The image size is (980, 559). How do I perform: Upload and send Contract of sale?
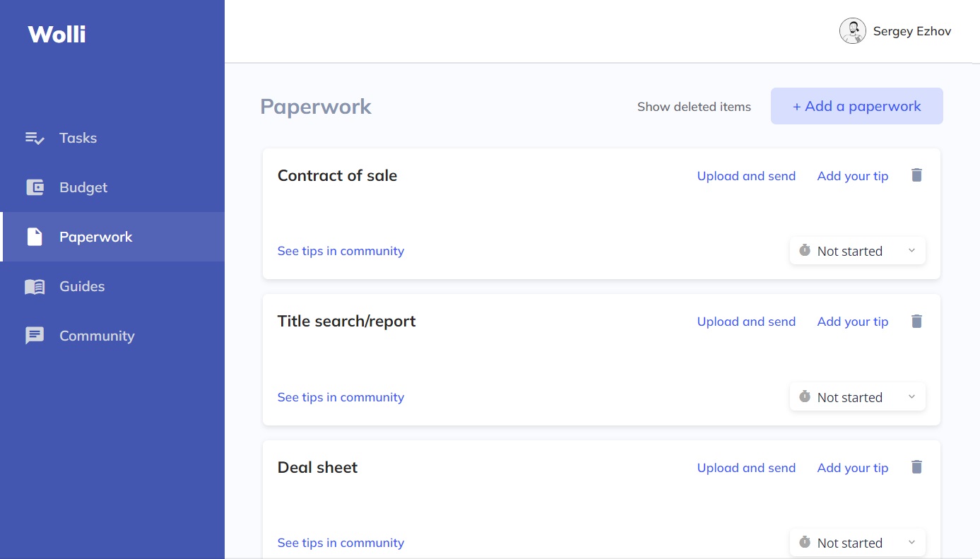pos(746,176)
